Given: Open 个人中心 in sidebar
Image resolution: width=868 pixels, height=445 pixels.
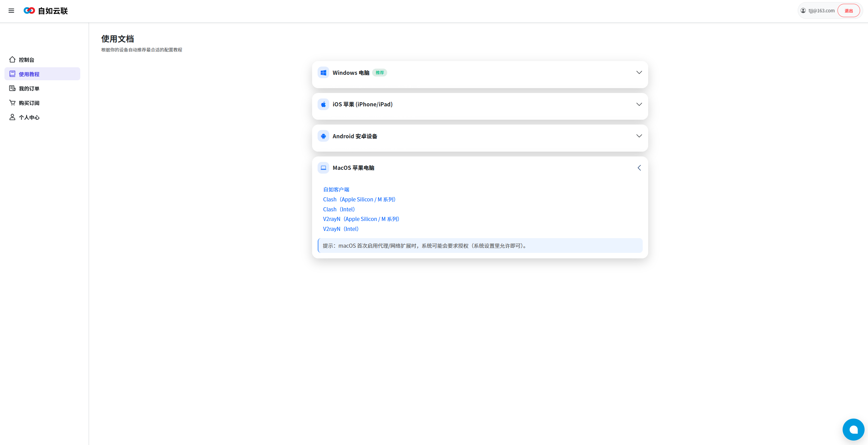Looking at the screenshot, I should point(29,117).
